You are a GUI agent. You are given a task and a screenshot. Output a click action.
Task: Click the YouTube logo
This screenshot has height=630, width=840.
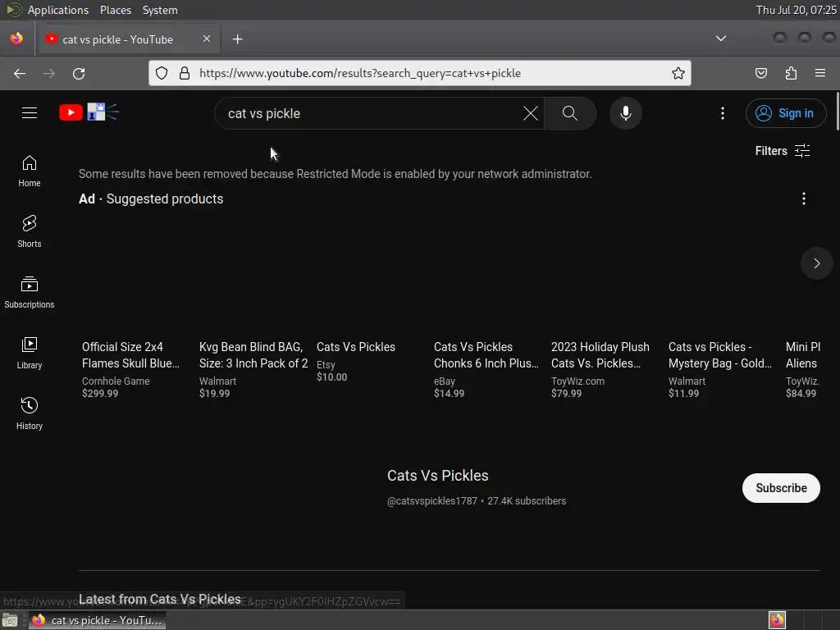point(71,112)
